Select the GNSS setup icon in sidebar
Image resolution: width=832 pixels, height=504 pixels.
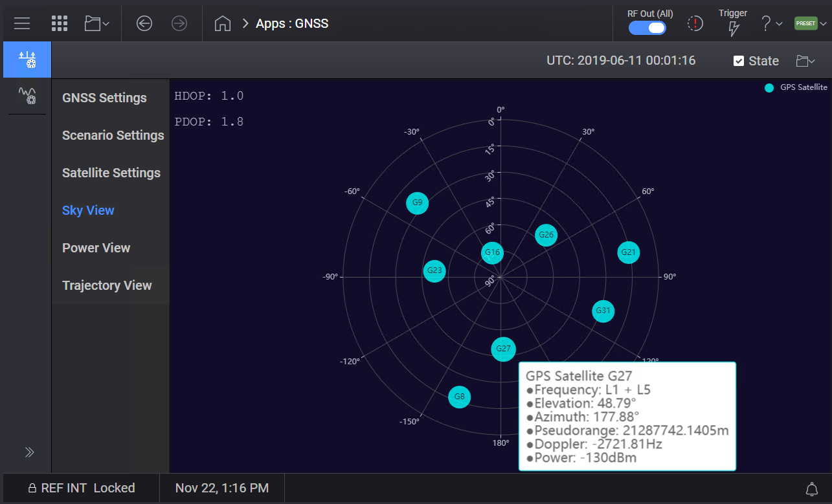point(27,59)
